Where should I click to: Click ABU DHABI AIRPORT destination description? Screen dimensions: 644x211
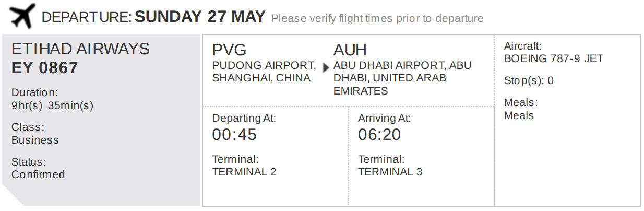click(402, 78)
